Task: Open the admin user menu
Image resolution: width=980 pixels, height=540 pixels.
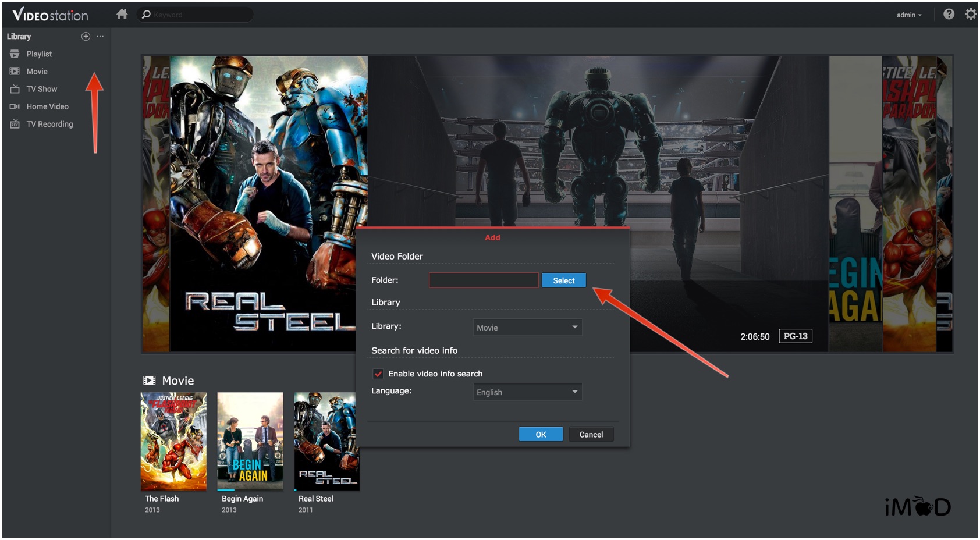Action: (x=909, y=15)
